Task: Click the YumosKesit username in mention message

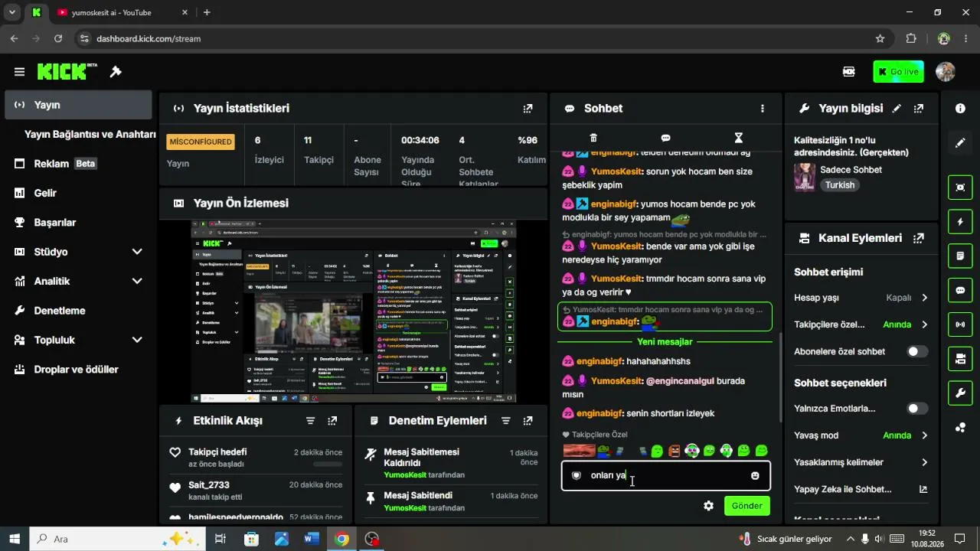Action: (616, 381)
